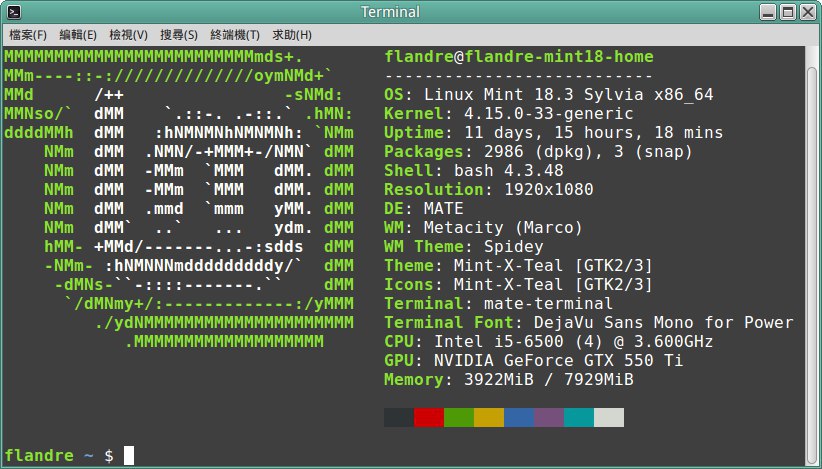Click the Memory value 3922MiB / 7929MiB
The height and width of the screenshot is (469, 822).
(548, 379)
